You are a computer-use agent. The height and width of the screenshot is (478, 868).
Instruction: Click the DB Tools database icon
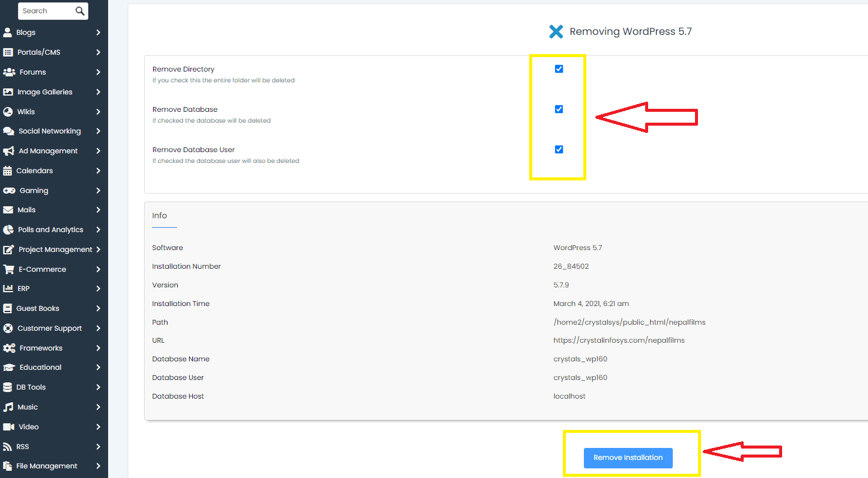[x=7, y=387]
